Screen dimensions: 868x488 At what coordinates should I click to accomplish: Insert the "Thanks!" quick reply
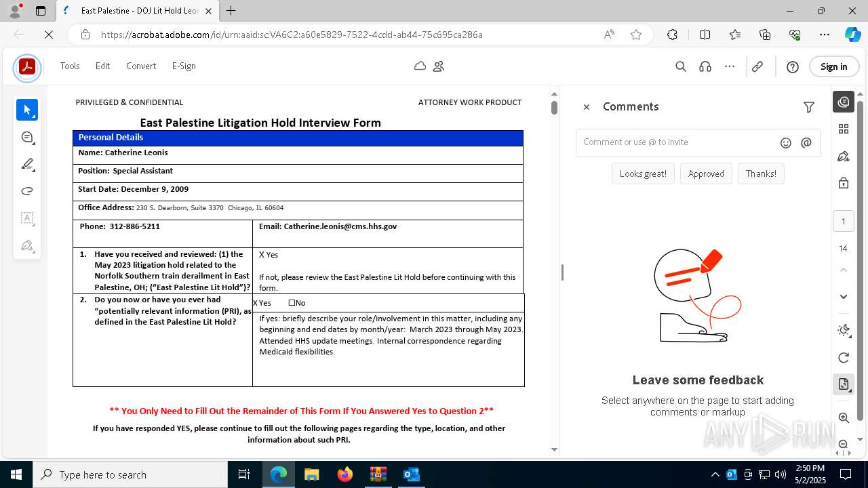[761, 174]
